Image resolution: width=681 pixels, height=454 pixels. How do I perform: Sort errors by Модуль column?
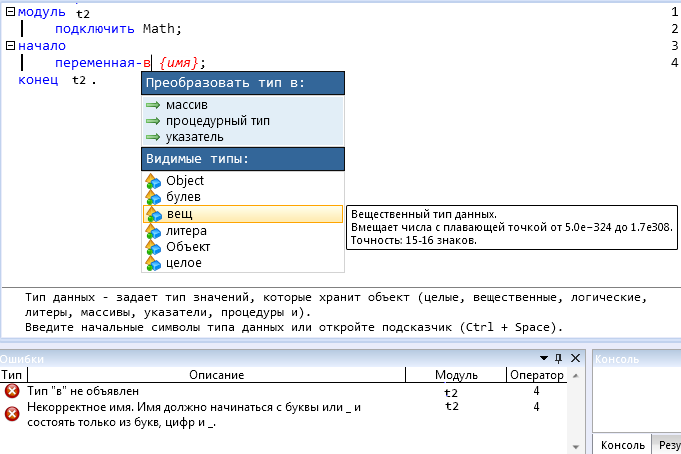click(456, 374)
